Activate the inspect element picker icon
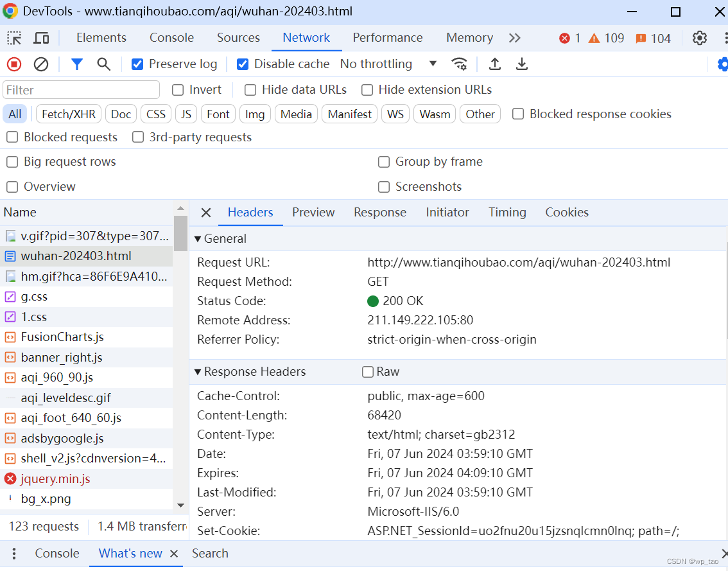This screenshot has height=571, width=728. click(14, 38)
